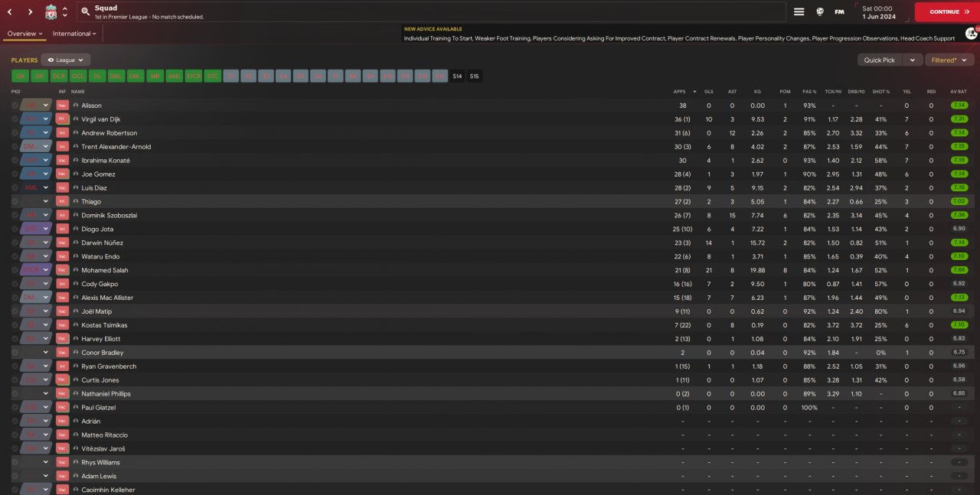The image size is (980, 495).
Task: Click Virgil van Dijk's Int status icon
Action: (x=62, y=119)
